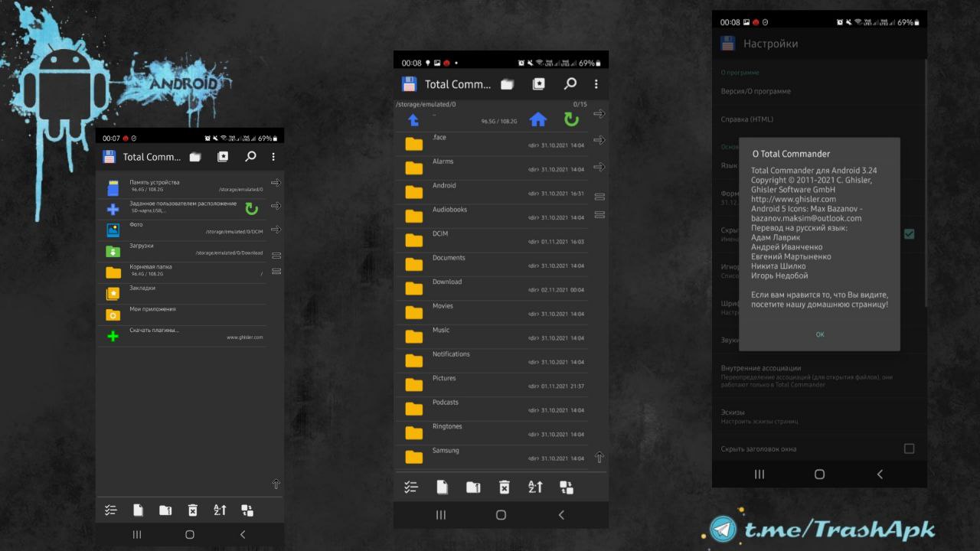Tap the bookmarks star icon on the storage locations toolbar
This screenshot has height=551, width=980.
click(223, 157)
